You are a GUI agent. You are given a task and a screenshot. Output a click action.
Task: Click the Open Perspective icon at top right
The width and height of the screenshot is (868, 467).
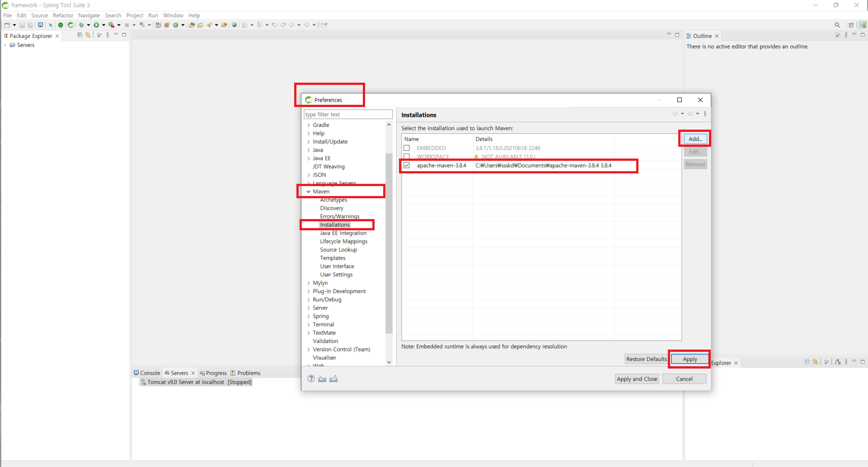point(851,25)
